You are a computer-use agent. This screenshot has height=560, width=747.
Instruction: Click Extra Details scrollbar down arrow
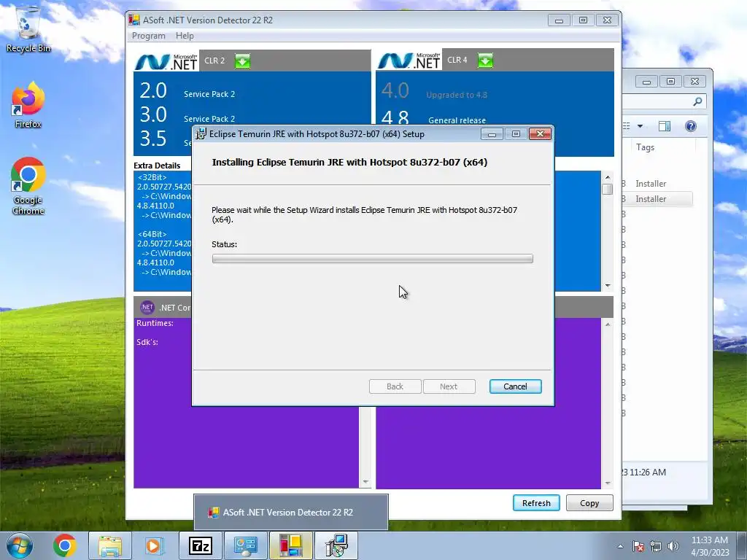click(608, 286)
